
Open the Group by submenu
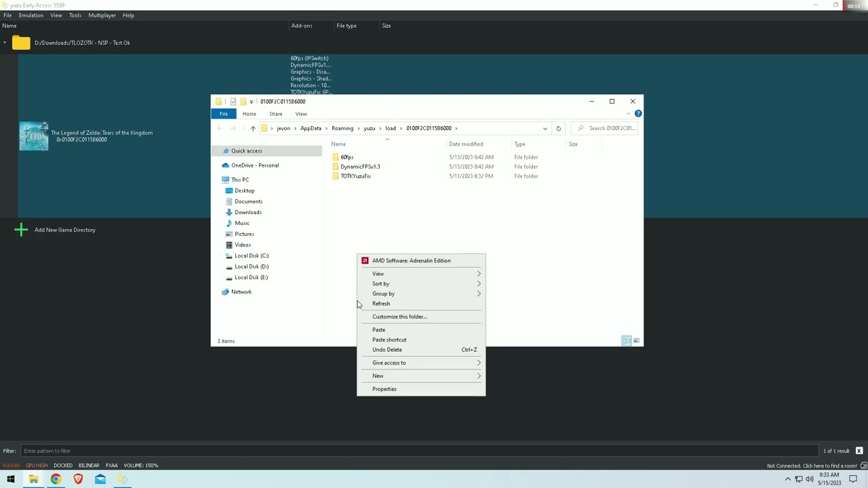tap(421, 293)
